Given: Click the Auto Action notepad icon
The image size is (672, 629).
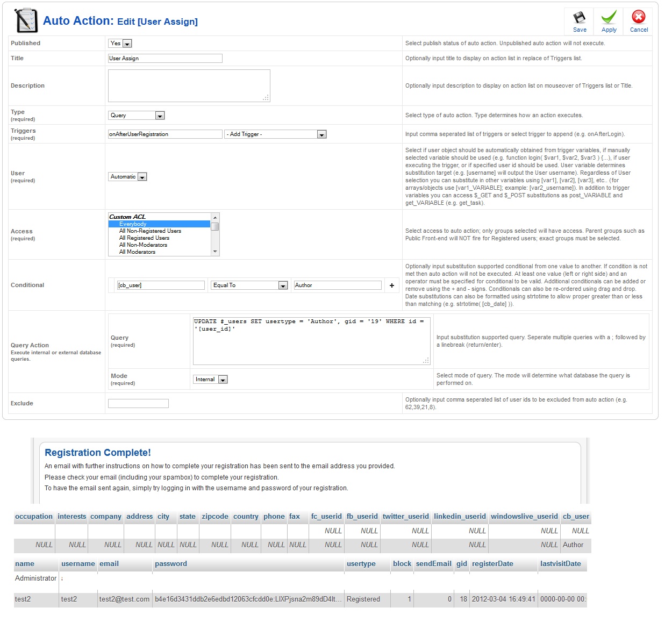Looking at the screenshot, I should tap(26, 20).
